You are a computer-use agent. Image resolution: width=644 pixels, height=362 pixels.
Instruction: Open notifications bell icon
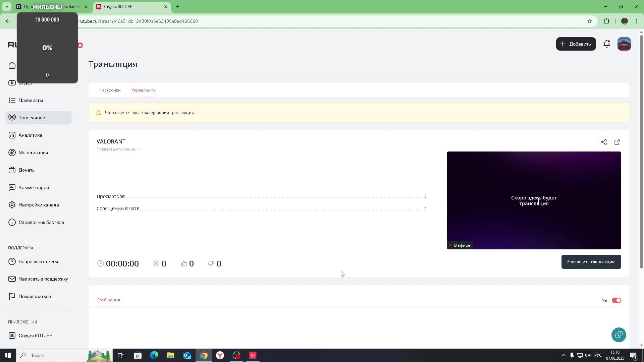(x=606, y=44)
